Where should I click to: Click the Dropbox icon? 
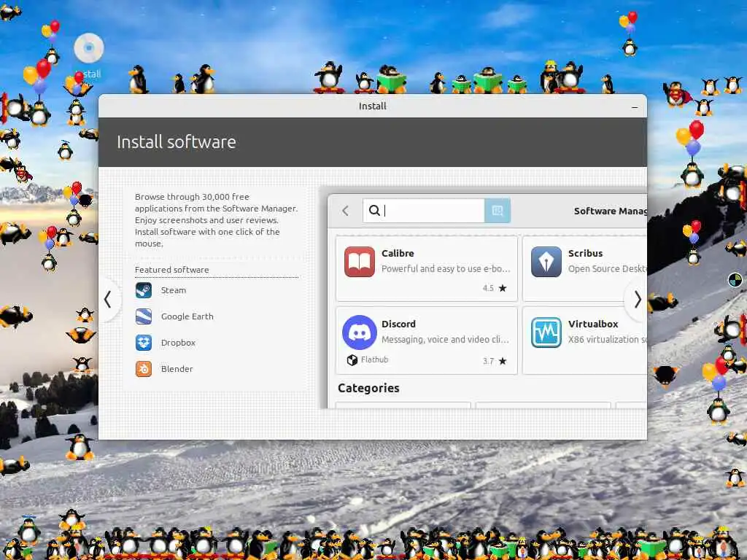[144, 343]
